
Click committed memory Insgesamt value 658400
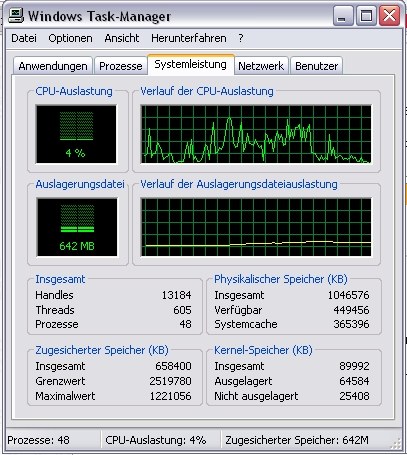coord(173,366)
